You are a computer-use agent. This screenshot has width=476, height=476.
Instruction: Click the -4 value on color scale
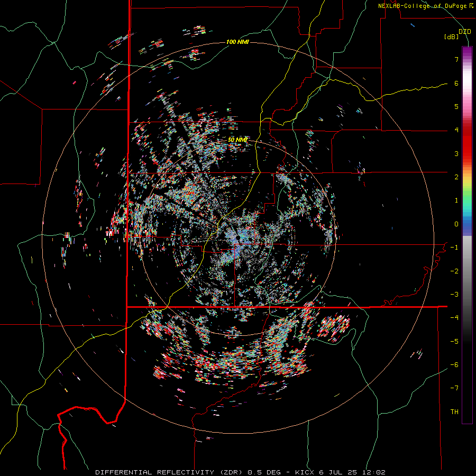click(x=454, y=318)
